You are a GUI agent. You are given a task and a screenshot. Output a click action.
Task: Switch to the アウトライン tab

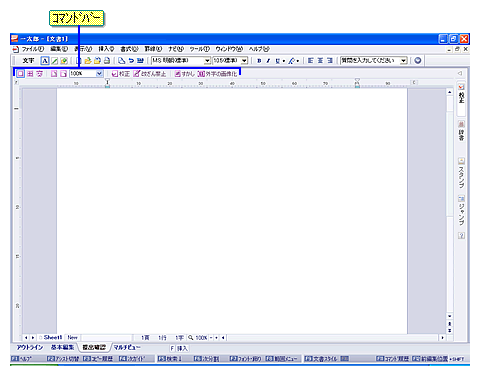(x=30, y=347)
